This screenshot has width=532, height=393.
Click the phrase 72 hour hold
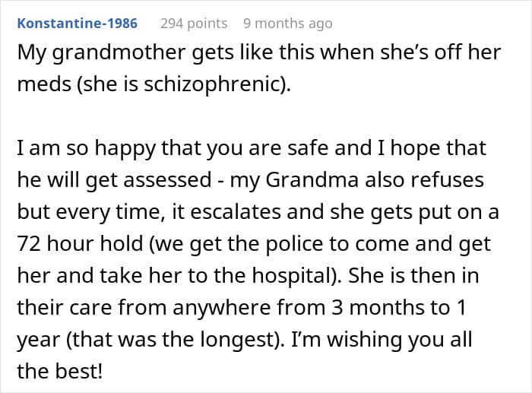(x=80, y=243)
